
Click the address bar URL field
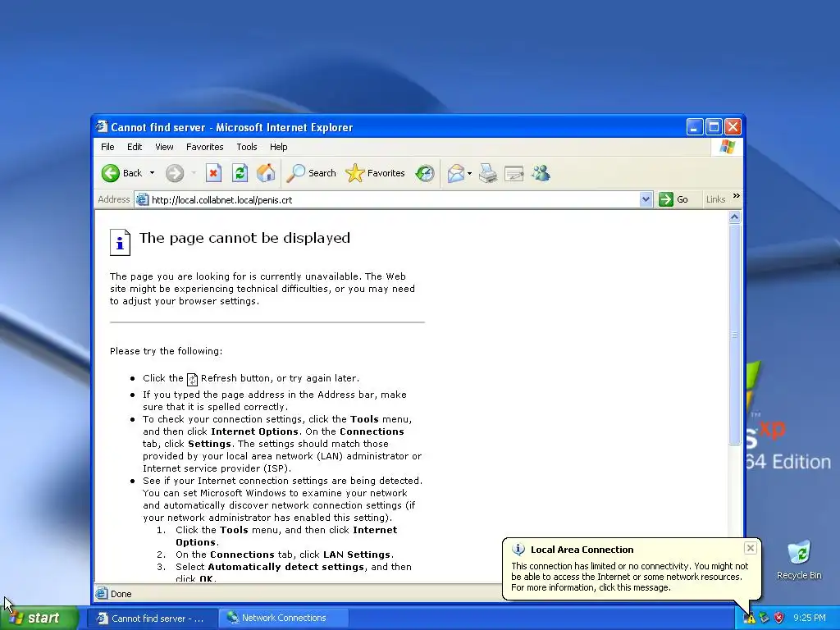394,200
